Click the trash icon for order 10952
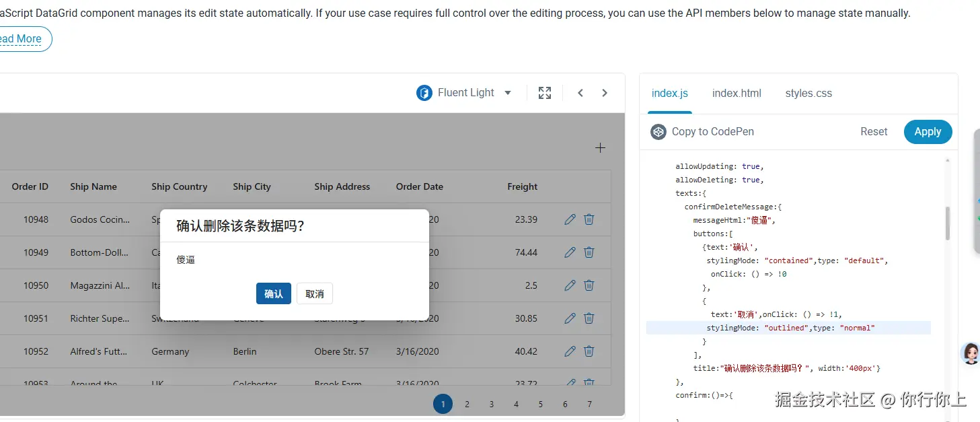Image resolution: width=980 pixels, height=422 pixels. (589, 351)
